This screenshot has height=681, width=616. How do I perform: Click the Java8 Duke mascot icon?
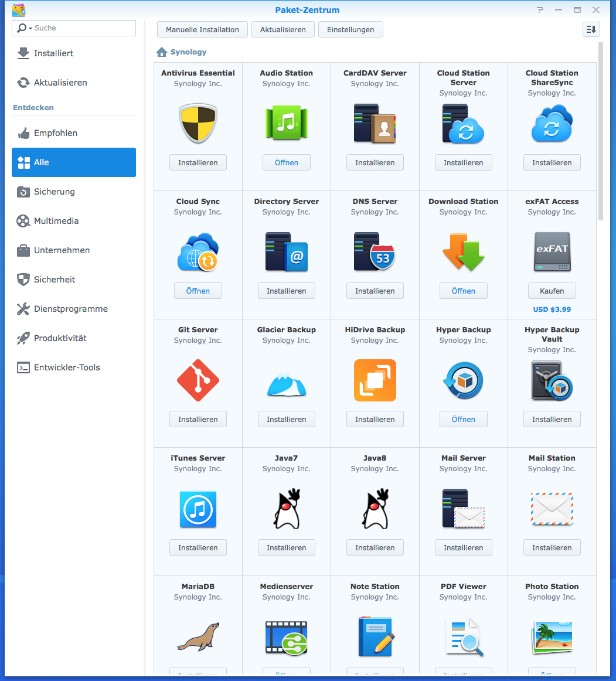(x=375, y=509)
